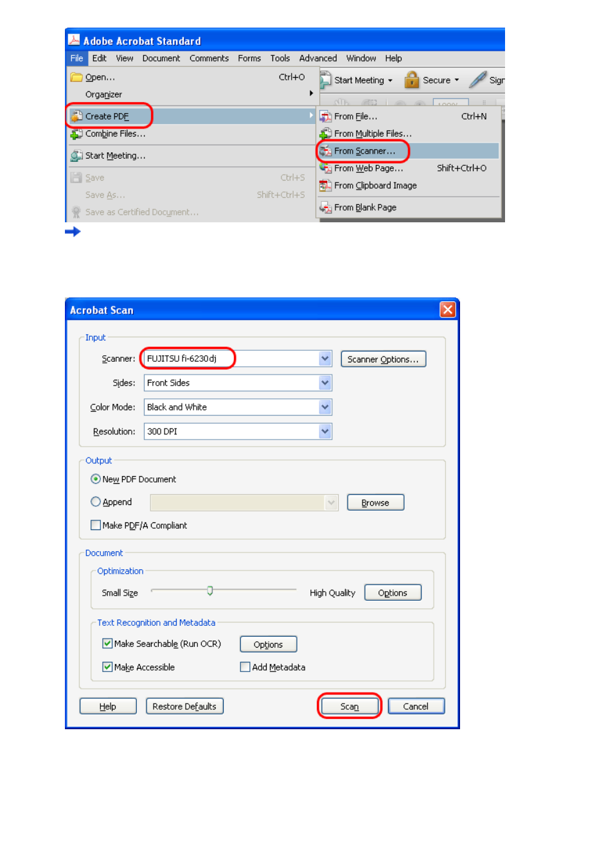
Task: Click the From File icon in submenu
Action: click(326, 116)
